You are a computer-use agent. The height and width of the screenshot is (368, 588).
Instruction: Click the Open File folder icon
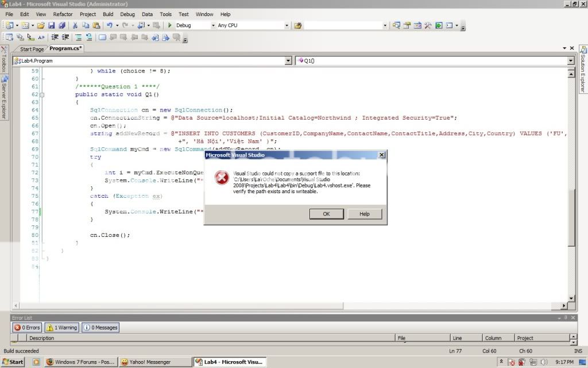(x=40, y=25)
